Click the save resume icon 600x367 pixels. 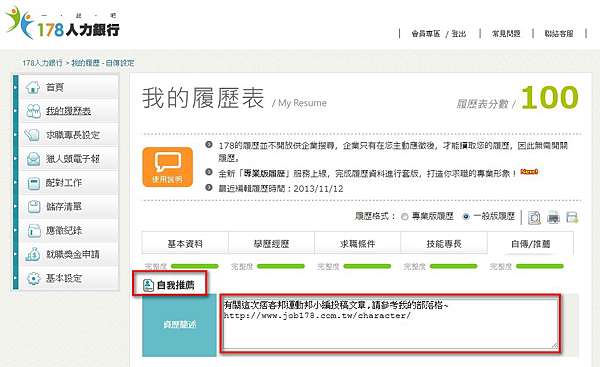point(572,217)
